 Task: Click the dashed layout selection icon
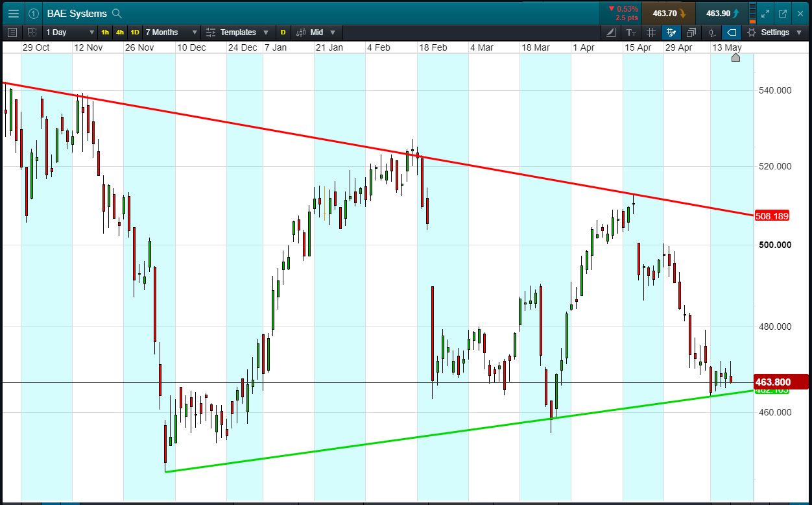pyautogui.click(x=32, y=32)
